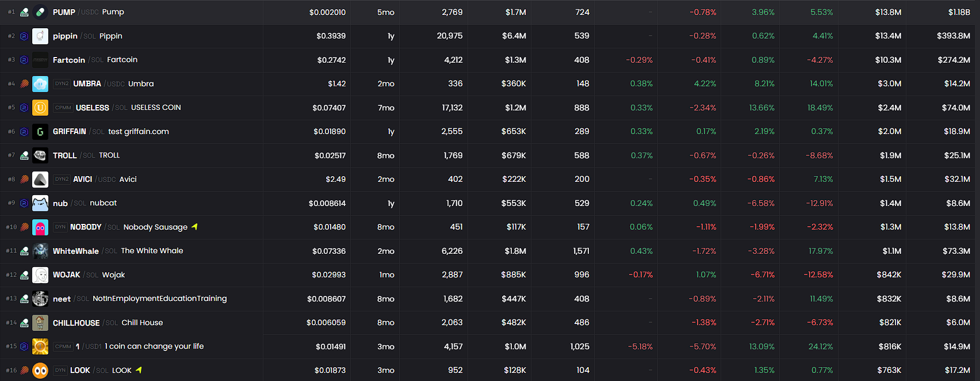Click the market cap $1.18B
The width and height of the screenshot is (980, 381).
pos(959,12)
